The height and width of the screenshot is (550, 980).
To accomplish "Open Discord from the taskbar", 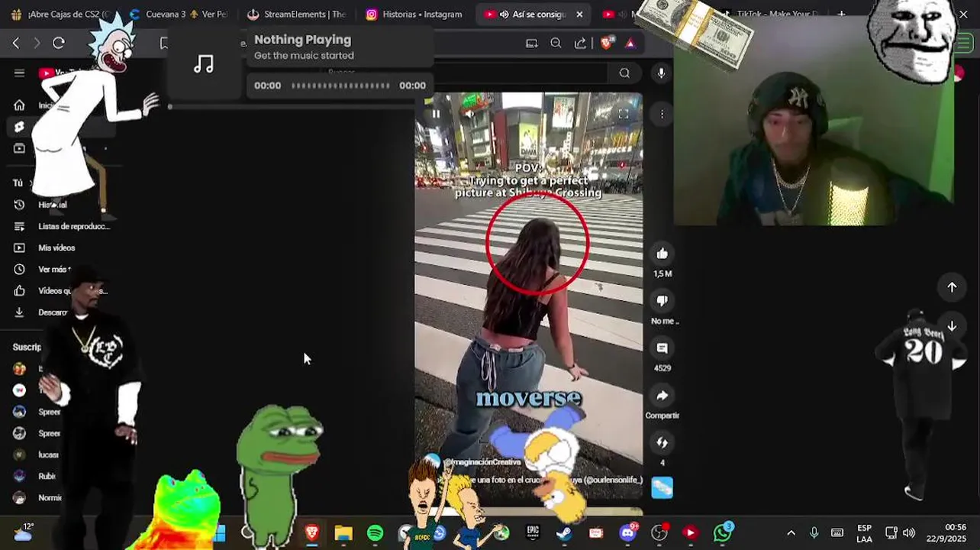I will (x=628, y=532).
